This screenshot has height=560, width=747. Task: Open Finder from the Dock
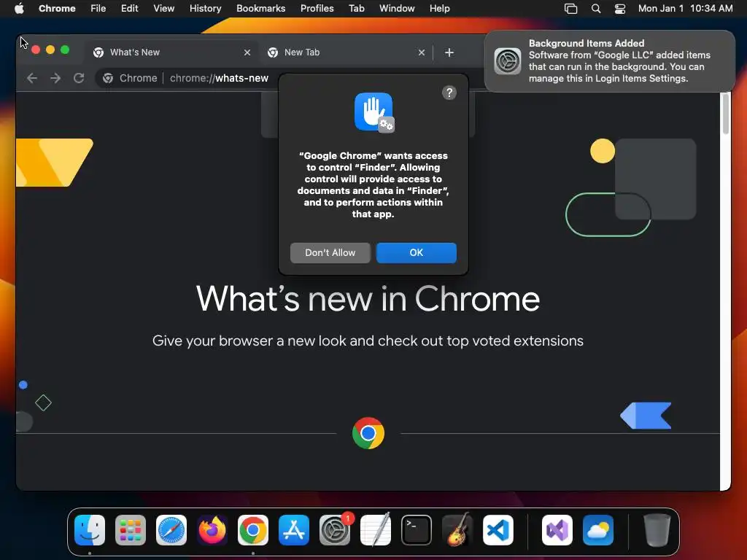90,530
